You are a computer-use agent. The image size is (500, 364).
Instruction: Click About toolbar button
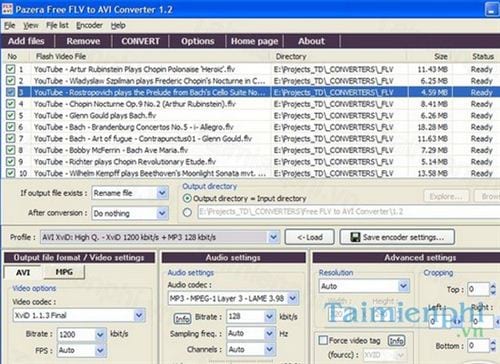click(311, 41)
